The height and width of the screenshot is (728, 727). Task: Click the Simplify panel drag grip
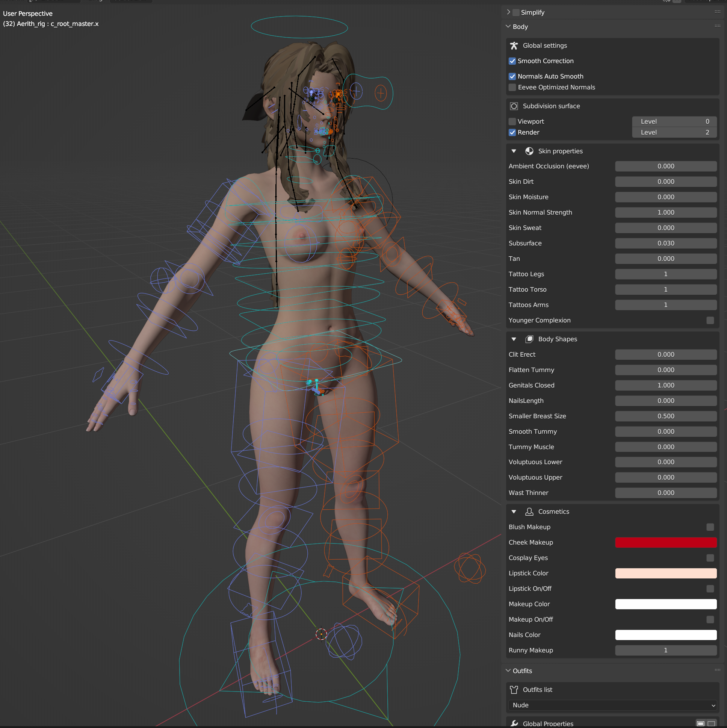(x=717, y=12)
